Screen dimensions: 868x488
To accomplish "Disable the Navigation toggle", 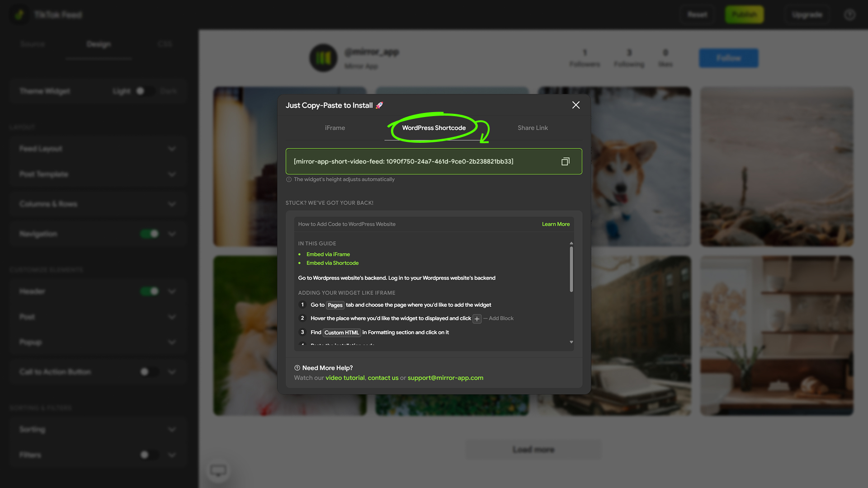I will point(149,234).
